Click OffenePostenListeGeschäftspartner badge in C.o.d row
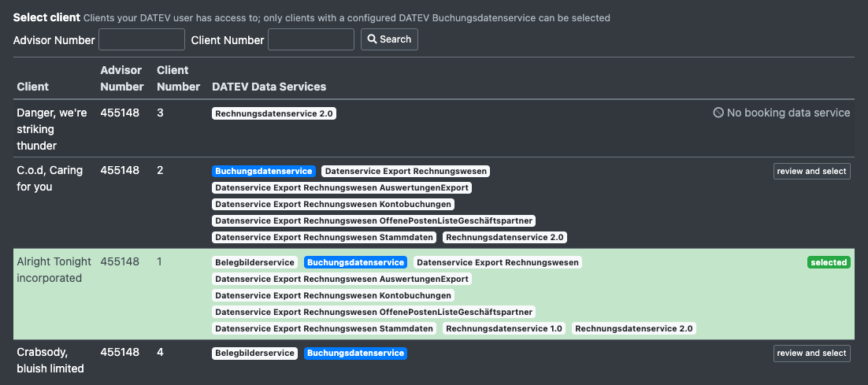Image resolution: width=868 pixels, height=385 pixels. (373, 220)
